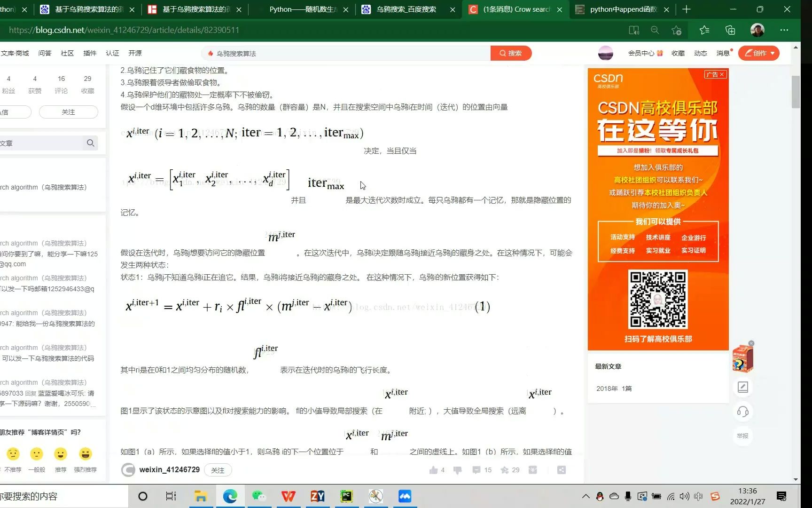Close the 乌鸦搜索_百度搜索 tab
The image size is (812, 508).
(x=452, y=9)
